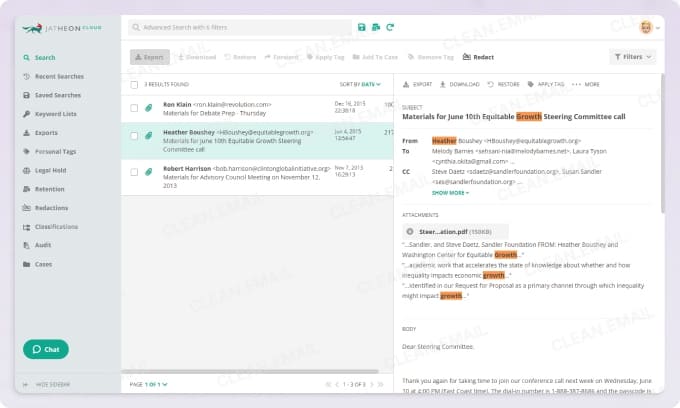The image size is (680, 408).
Task: Click the search magnifier icon in search bar
Action: pos(136,27)
